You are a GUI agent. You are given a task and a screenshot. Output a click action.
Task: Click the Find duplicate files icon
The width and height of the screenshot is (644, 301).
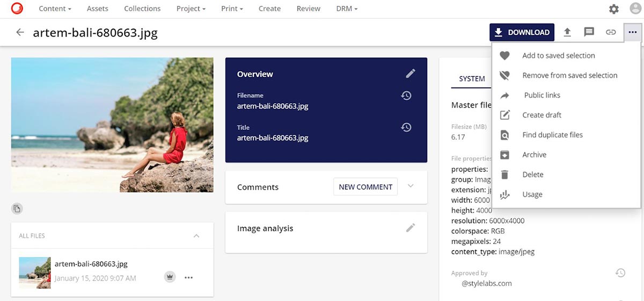coord(504,135)
